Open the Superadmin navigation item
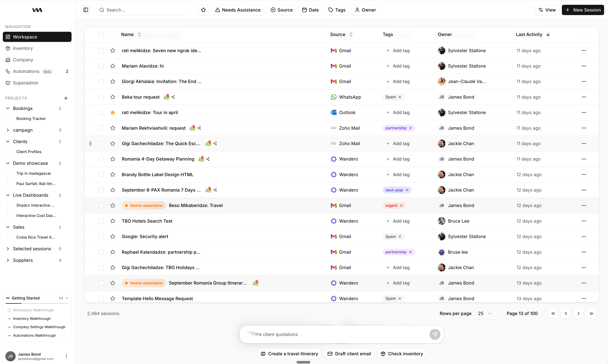 tap(37, 83)
